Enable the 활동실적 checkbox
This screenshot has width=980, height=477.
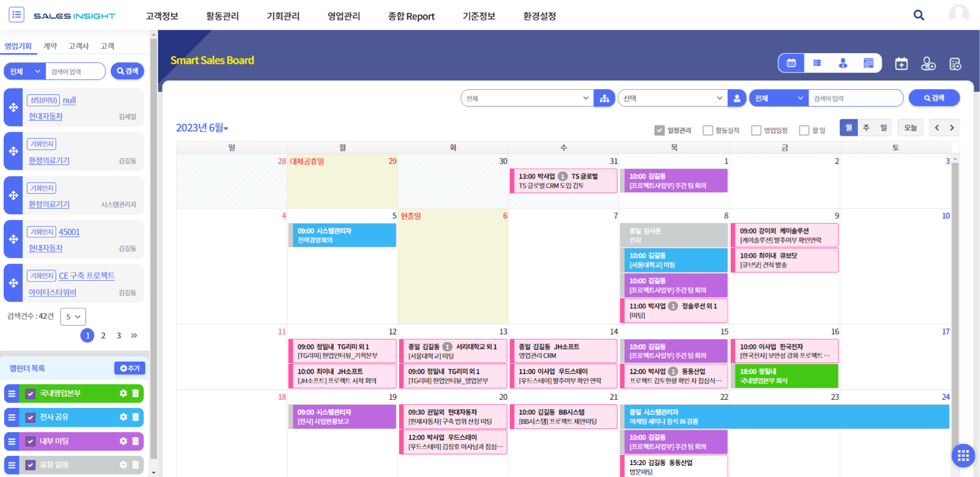click(708, 130)
